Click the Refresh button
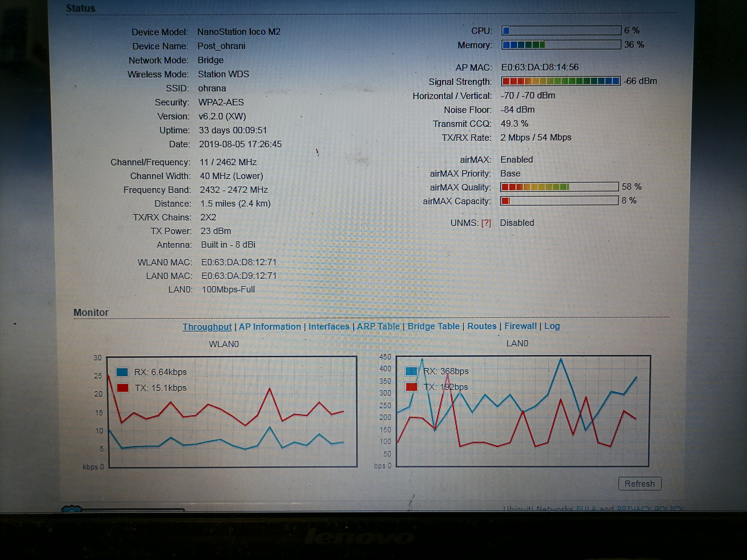 (640, 484)
